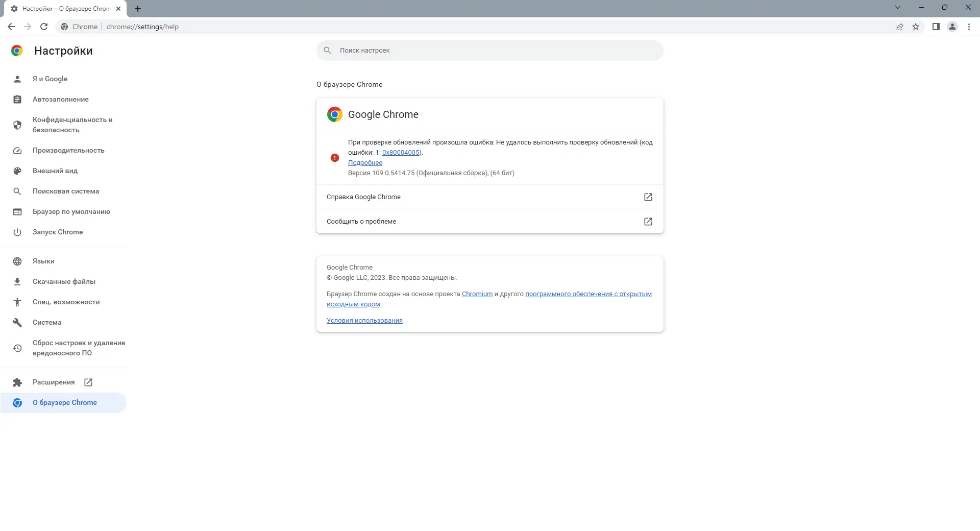Open Расширения from the sidebar
Image resolution: width=980 pixels, height=531 pixels.
[x=54, y=382]
